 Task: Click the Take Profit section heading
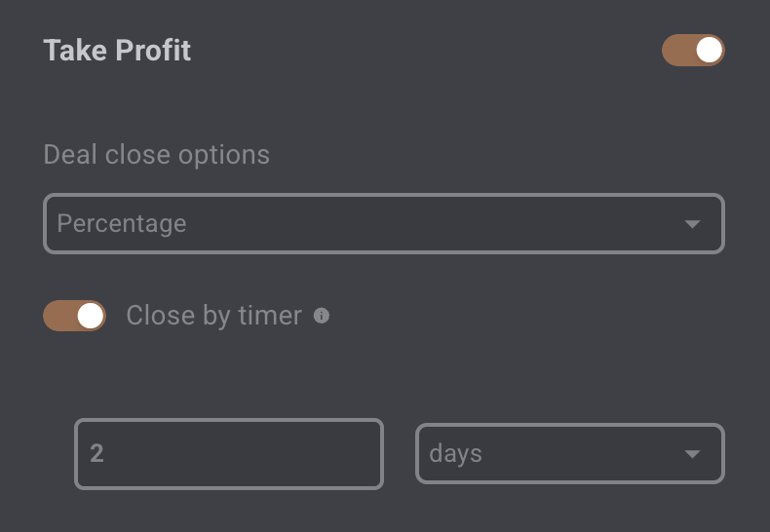[x=117, y=50]
